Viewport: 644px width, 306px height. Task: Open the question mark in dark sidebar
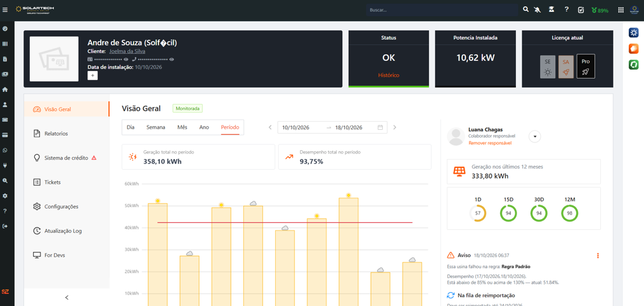pyautogui.click(x=5, y=211)
